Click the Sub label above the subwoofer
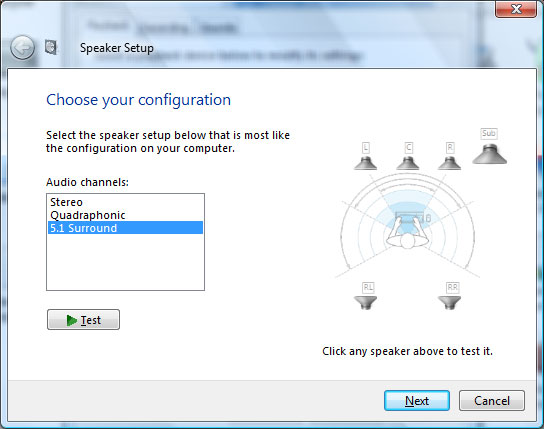 coord(489,134)
